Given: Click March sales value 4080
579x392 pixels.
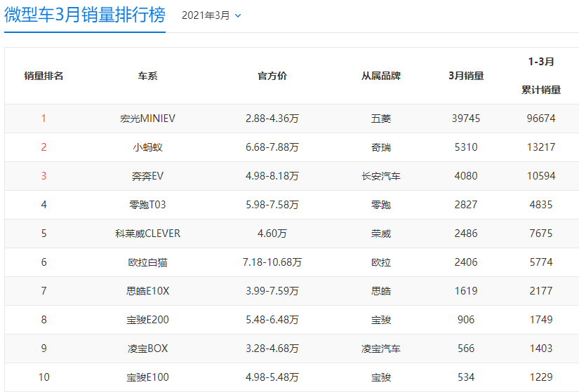Looking at the screenshot, I should click(466, 176).
